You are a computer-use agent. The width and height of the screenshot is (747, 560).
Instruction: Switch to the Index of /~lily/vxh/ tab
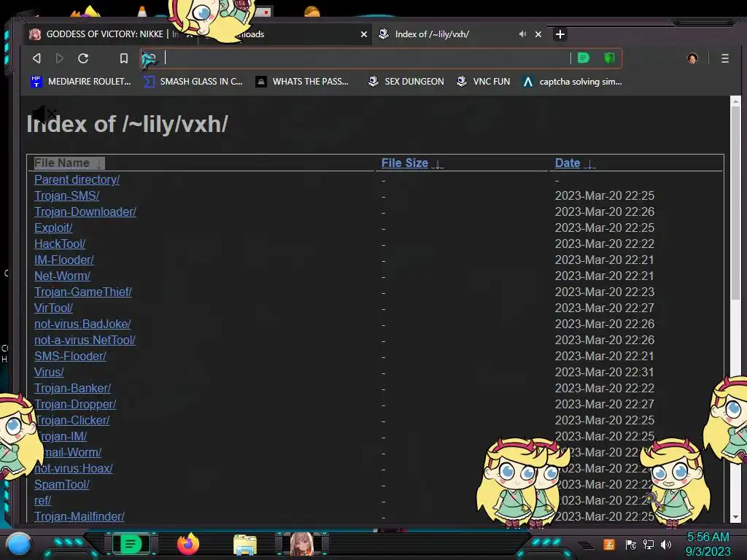[x=432, y=34]
